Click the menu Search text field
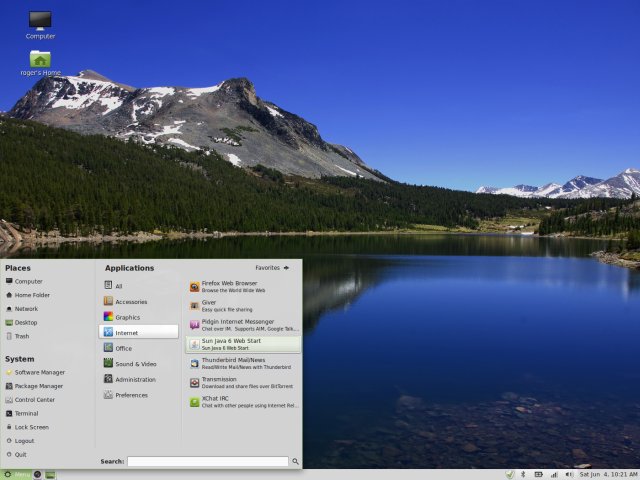The height and width of the screenshot is (480, 640). (x=208, y=462)
